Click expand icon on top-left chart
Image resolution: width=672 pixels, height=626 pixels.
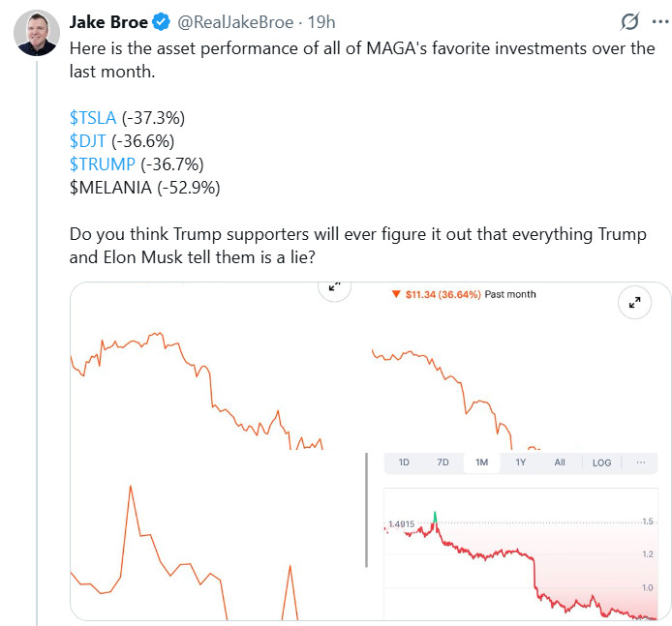tap(334, 286)
